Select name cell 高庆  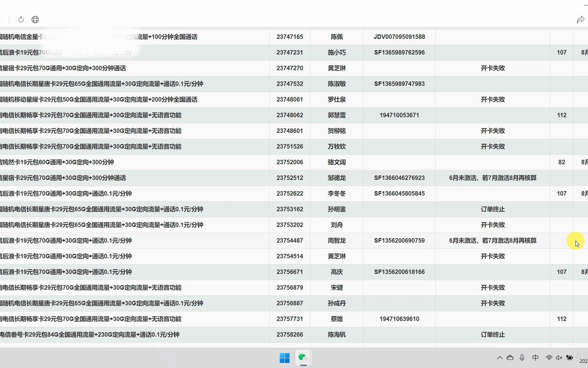(x=337, y=272)
